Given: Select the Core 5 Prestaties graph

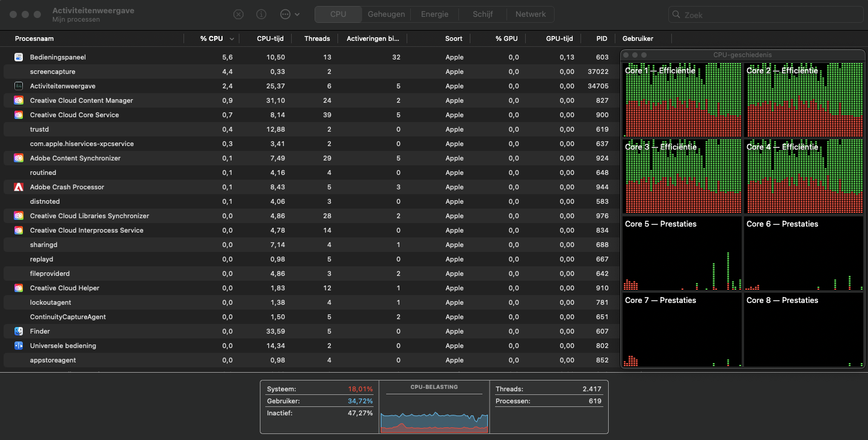Looking at the screenshot, I should pos(682,254).
